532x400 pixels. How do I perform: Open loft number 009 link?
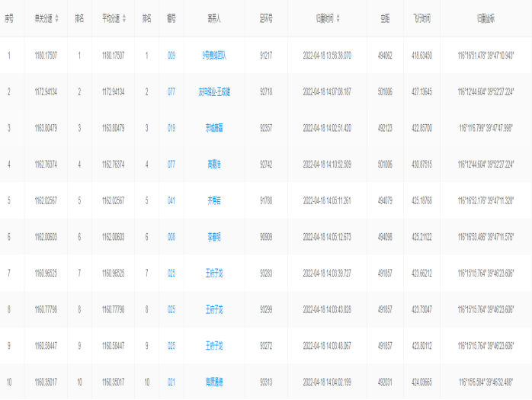click(171, 55)
